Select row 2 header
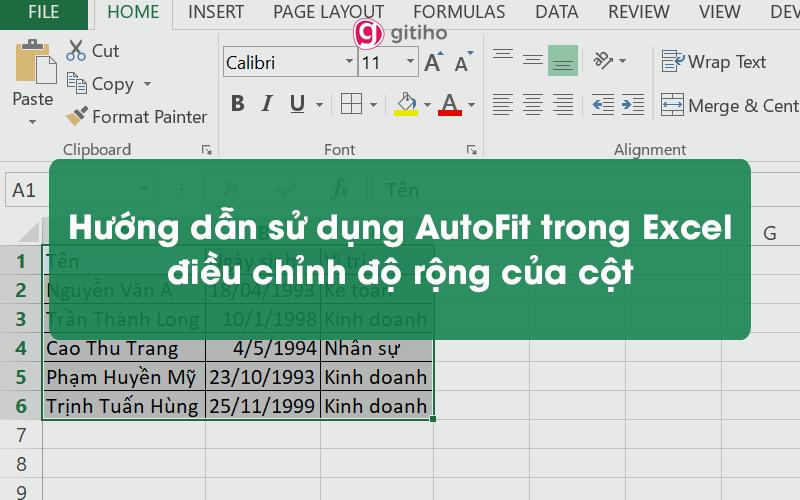 coord(21,290)
